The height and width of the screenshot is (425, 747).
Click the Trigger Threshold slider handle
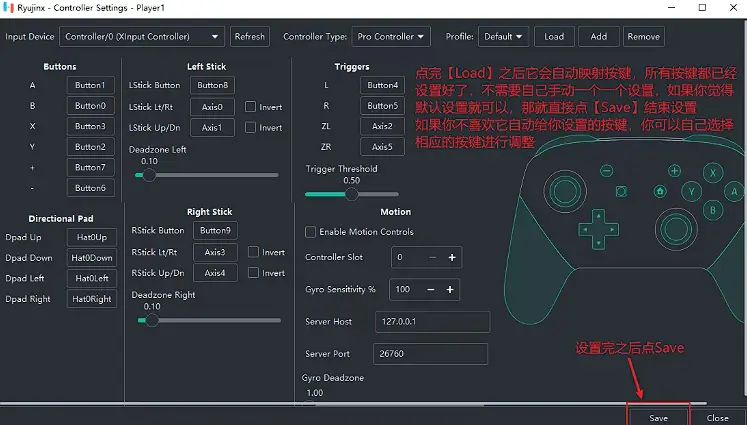(x=351, y=194)
